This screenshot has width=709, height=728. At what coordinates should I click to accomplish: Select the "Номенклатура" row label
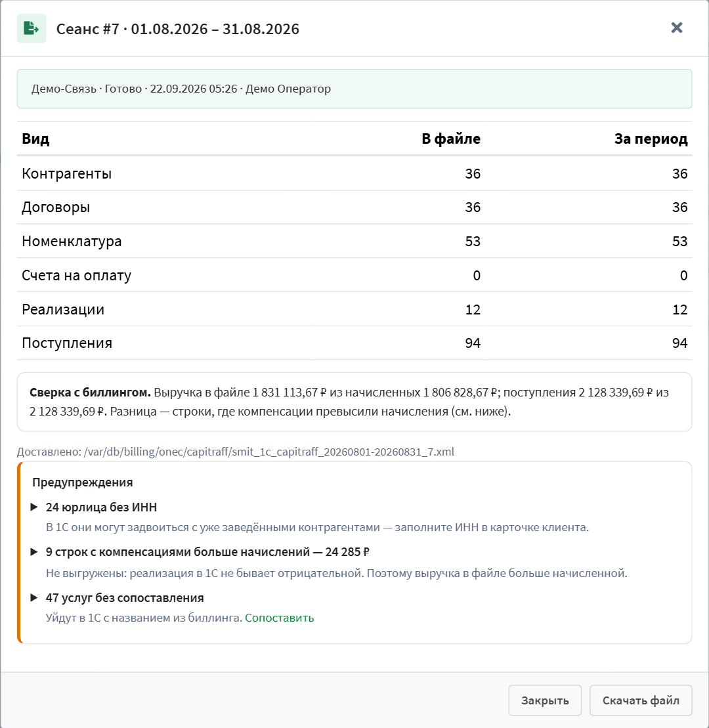(x=72, y=241)
